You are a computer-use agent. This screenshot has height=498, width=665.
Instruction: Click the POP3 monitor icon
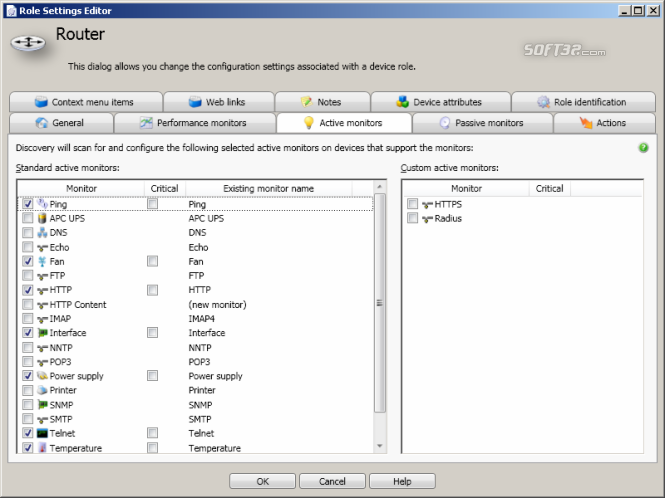point(42,362)
